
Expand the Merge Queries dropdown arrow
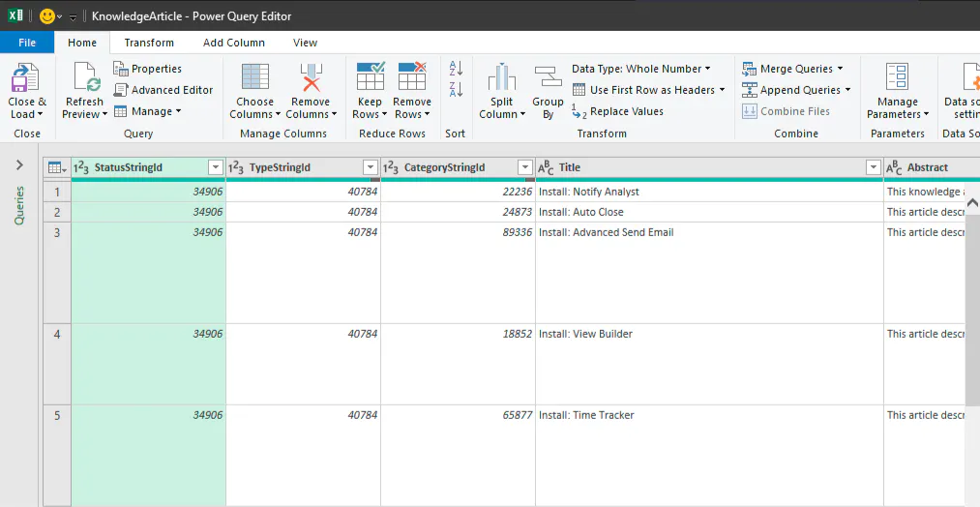click(840, 69)
